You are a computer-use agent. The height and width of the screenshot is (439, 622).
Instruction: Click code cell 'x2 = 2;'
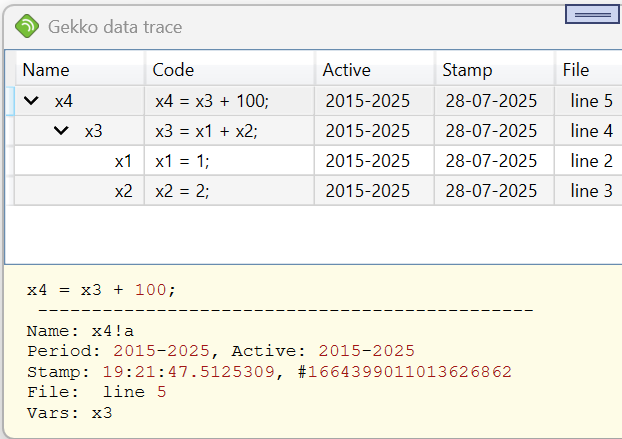pos(182,191)
